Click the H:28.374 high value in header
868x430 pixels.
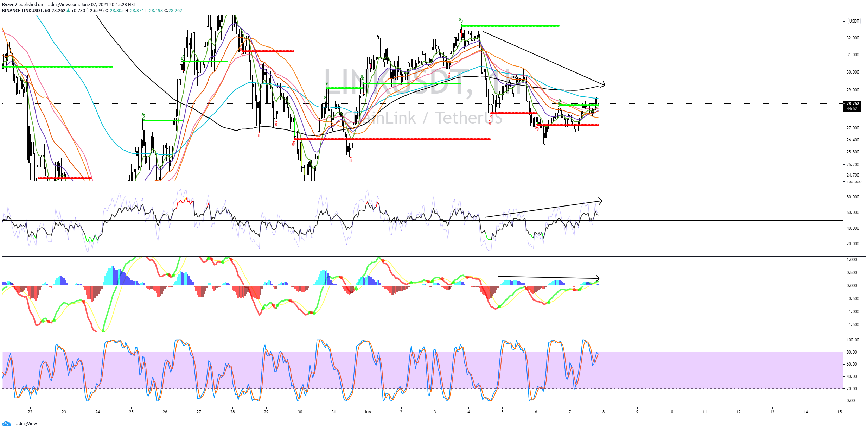[134, 11]
